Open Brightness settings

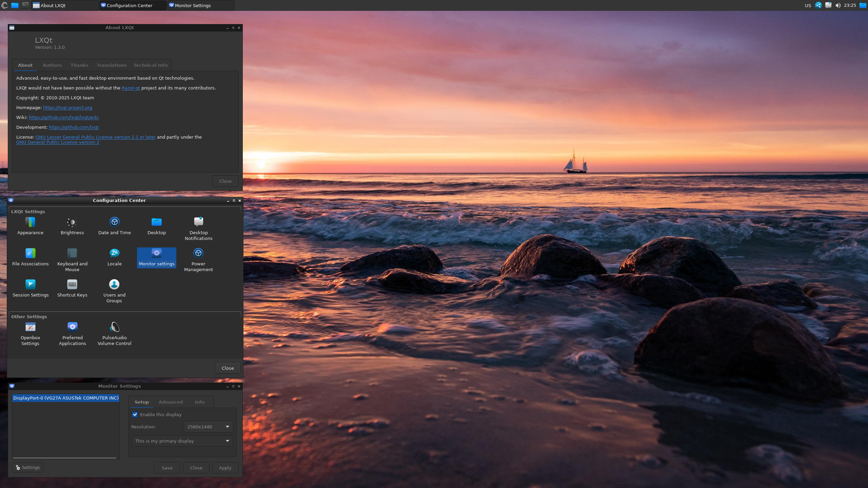click(x=72, y=222)
